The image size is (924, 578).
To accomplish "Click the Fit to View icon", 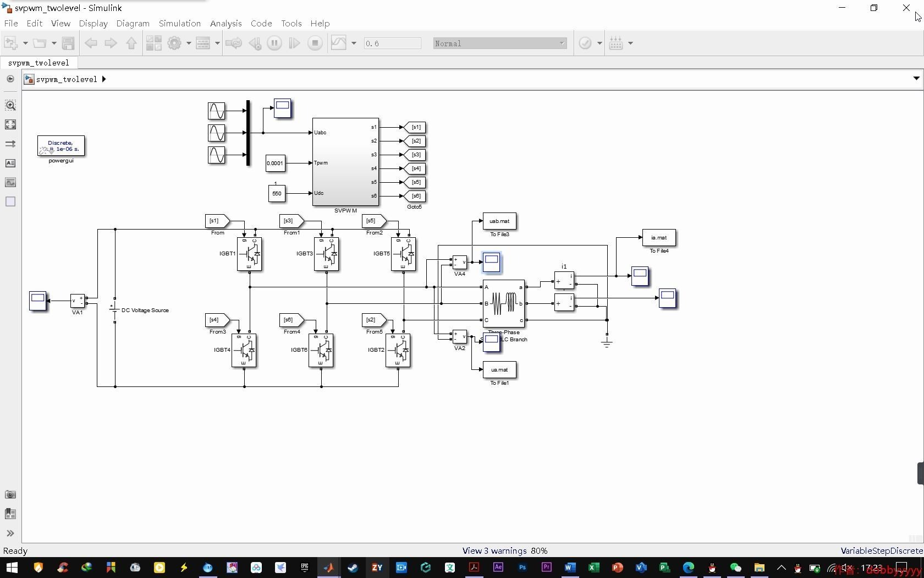I will (10, 124).
